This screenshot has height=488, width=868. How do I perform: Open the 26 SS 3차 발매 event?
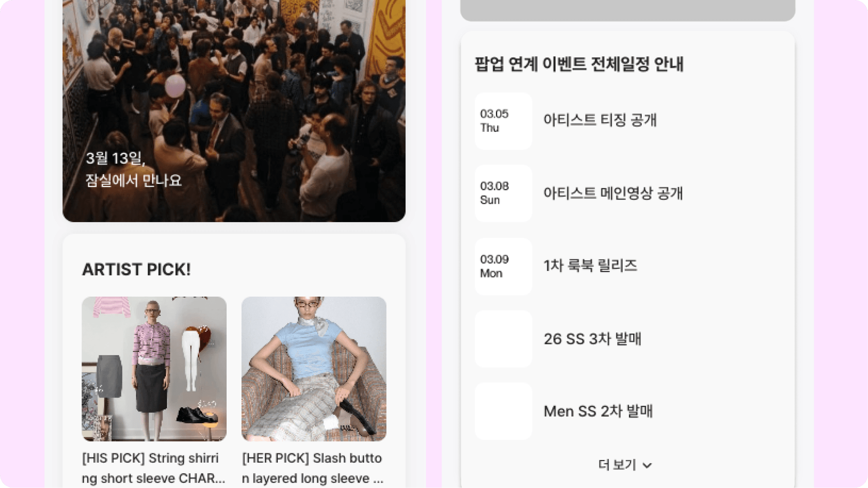coord(592,339)
